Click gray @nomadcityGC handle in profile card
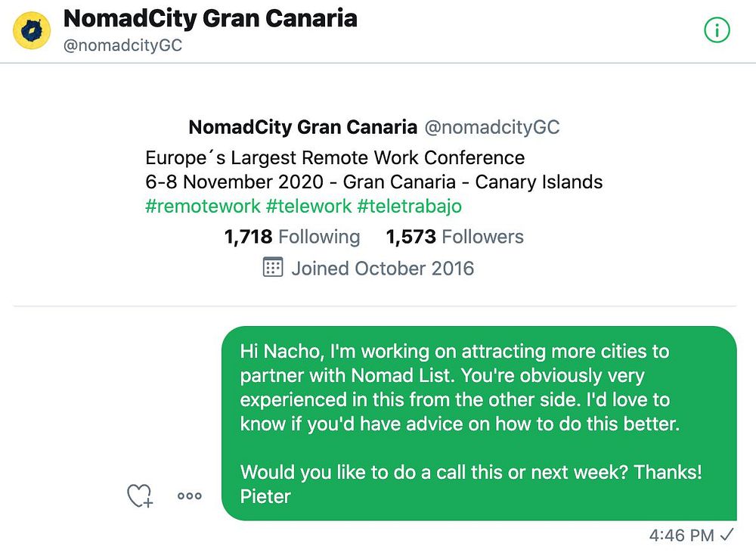This screenshot has width=756, height=559. click(492, 126)
